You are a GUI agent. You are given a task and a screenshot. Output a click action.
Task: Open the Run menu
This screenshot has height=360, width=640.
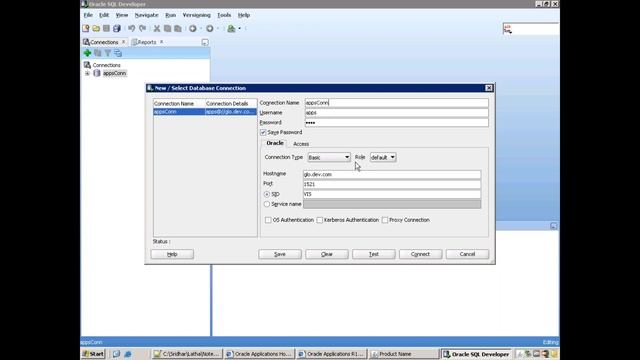(x=171, y=15)
